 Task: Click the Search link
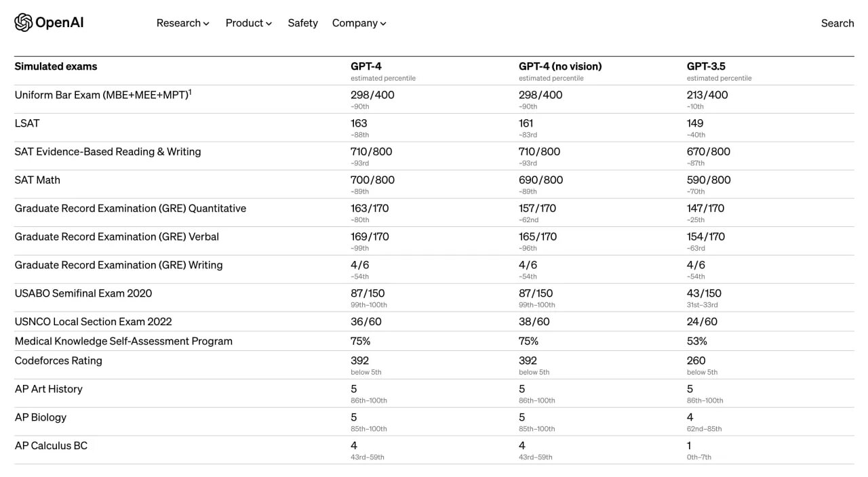click(837, 23)
